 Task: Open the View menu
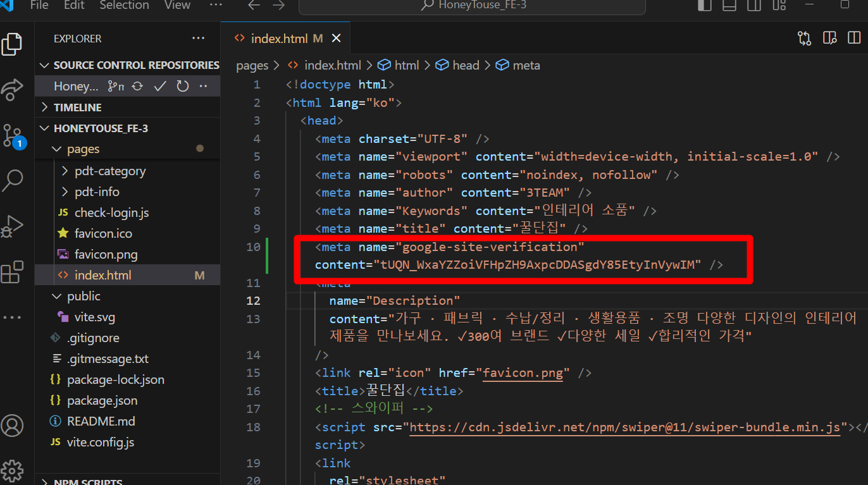177,5
